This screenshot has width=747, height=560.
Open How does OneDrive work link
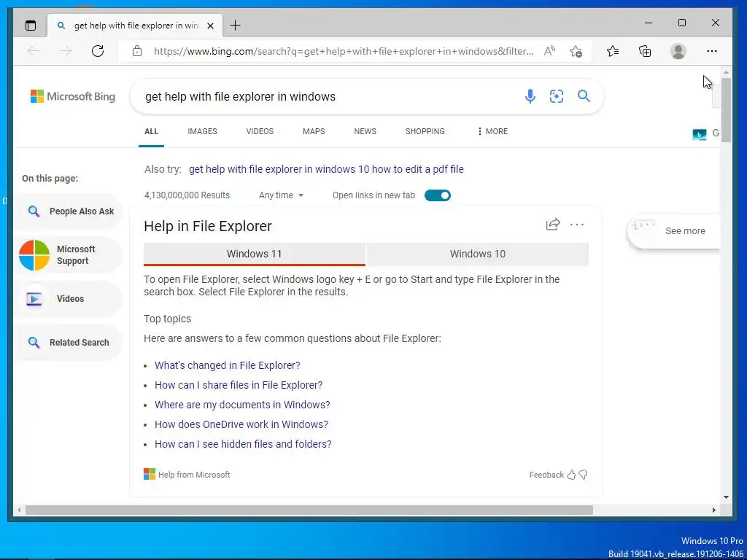pos(241,424)
